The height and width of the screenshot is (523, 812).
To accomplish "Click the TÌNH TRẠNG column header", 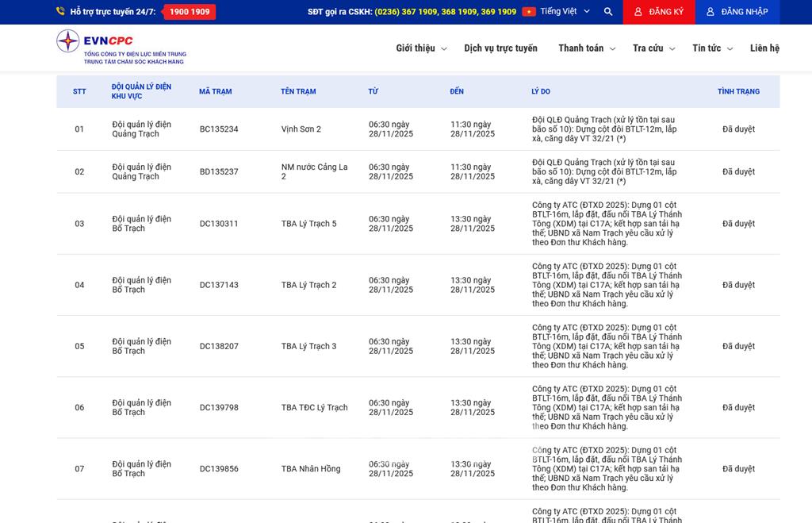I will [x=738, y=91].
